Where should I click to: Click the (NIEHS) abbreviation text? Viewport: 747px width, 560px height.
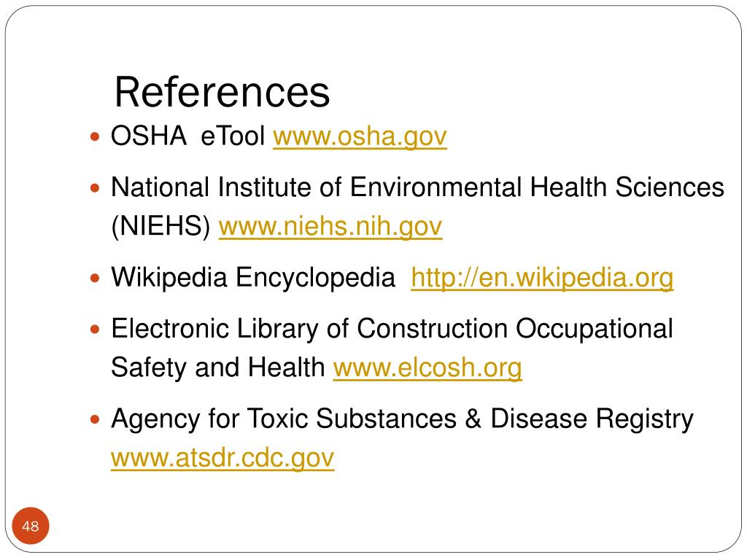click(160, 226)
